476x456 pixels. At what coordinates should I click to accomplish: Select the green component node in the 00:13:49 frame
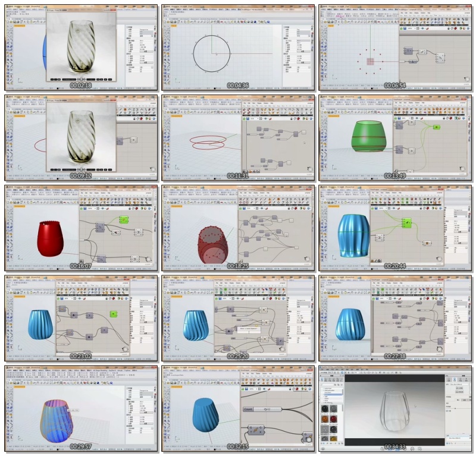[x=437, y=127]
